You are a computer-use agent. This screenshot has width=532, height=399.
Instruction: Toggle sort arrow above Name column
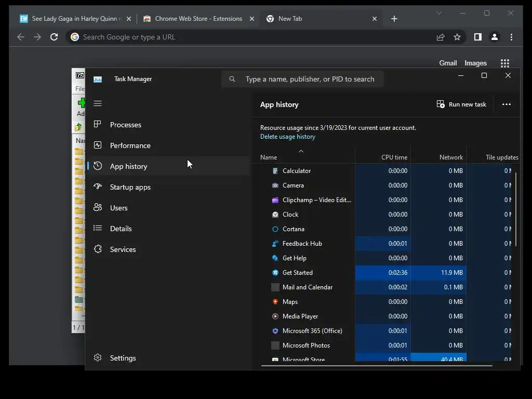[x=301, y=151]
